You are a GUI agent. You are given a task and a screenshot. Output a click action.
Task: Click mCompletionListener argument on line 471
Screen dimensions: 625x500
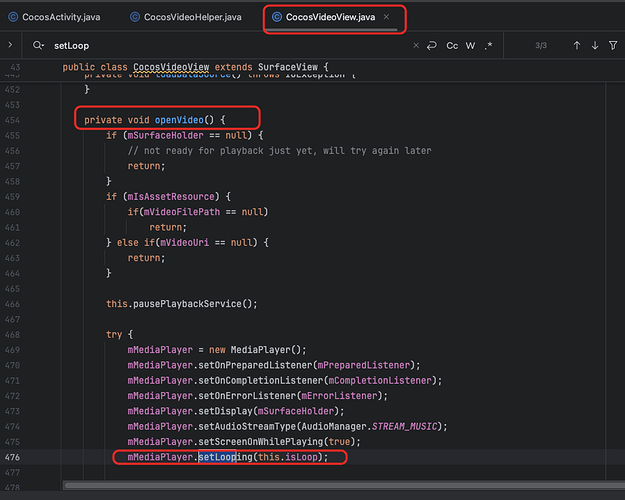[380, 380]
